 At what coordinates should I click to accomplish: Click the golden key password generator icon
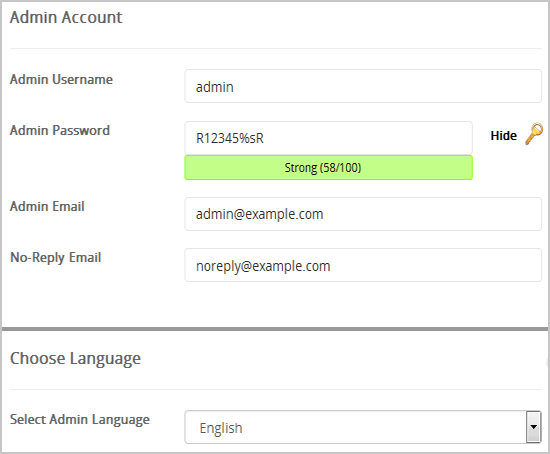tap(534, 134)
